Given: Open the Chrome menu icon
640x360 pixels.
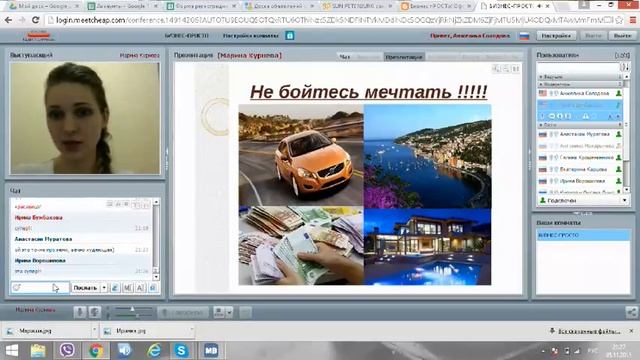Looking at the screenshot, I should pos(633,20).
